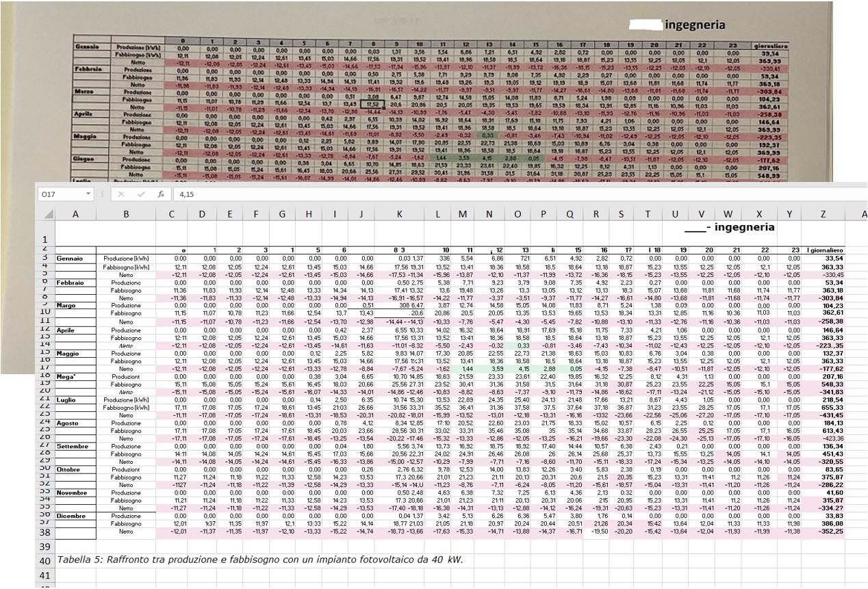Click the Cancel (X) icon in the formula bar

pyautogui.click(x=122, y=194)
